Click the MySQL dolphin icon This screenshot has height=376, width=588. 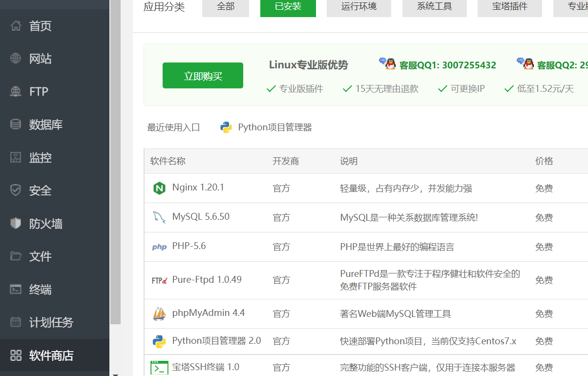click(x=159, y=217)
